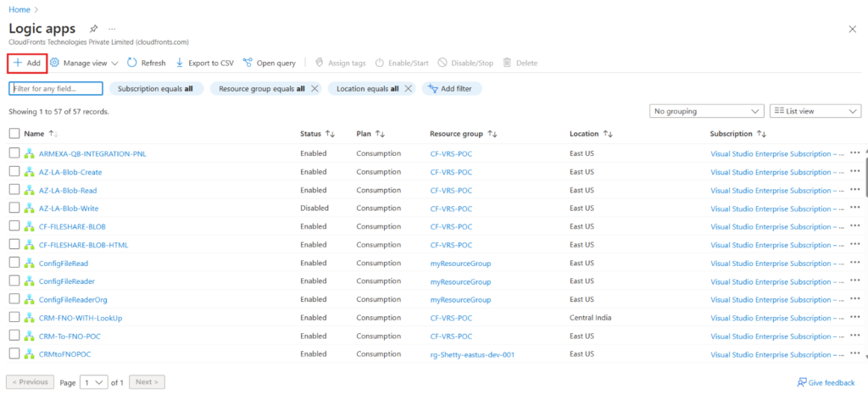Select checkbox for AZ-LA-Blob-Write
Screen dimensions: 868x400
[14, 208]
